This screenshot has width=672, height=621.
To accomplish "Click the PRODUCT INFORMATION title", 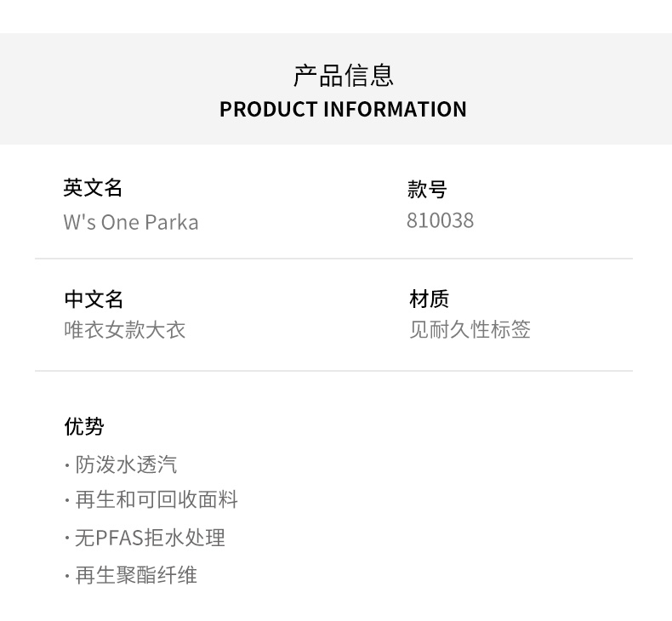I will 343,110.
